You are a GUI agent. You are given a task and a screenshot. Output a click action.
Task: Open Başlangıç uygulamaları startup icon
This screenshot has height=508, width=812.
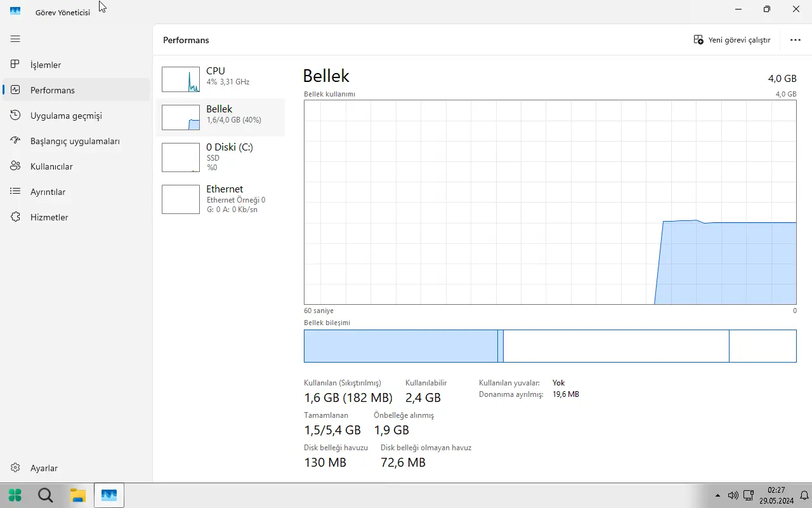click(15, 141)
